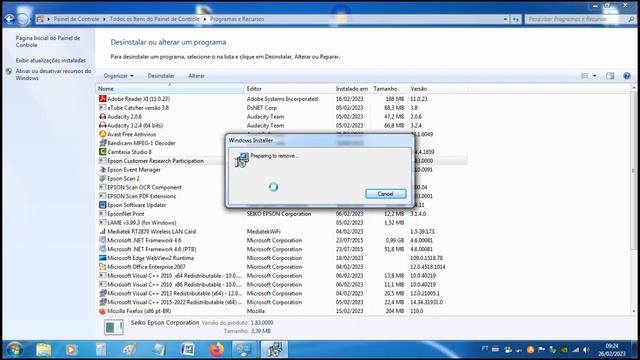The image size is (640, 360).
Task: Click the Mediatek RT2870 Wireless LAN icon
Action: point(102,231)
